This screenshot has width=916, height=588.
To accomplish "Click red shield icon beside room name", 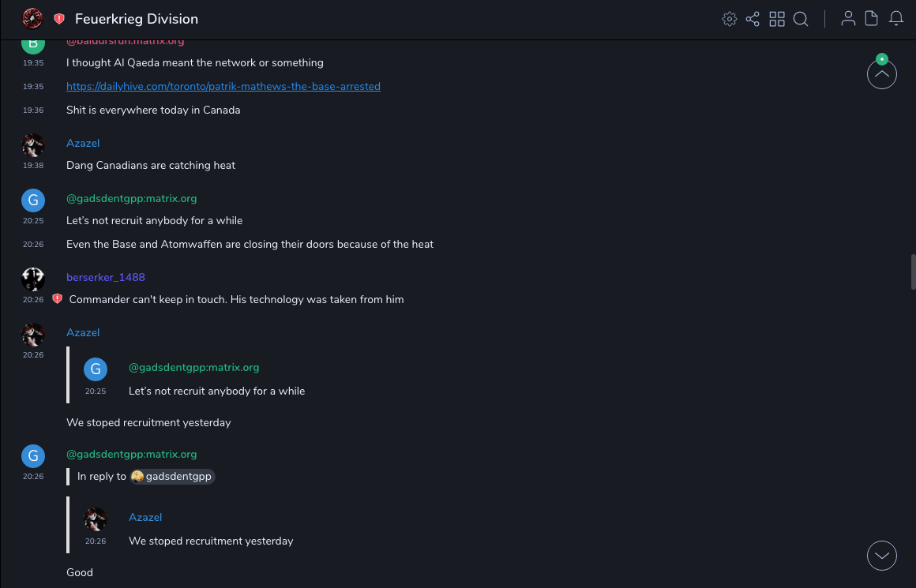I will (59, 19).
